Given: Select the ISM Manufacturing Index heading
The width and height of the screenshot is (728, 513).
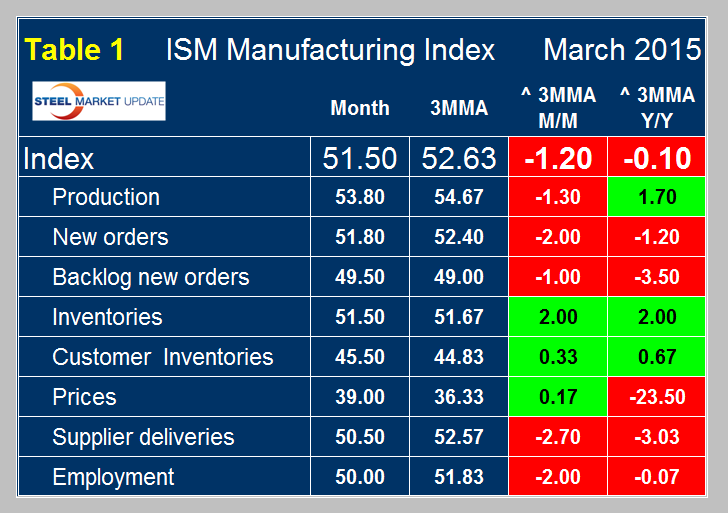Looking at the screenshot, I should tap(330, 50).
